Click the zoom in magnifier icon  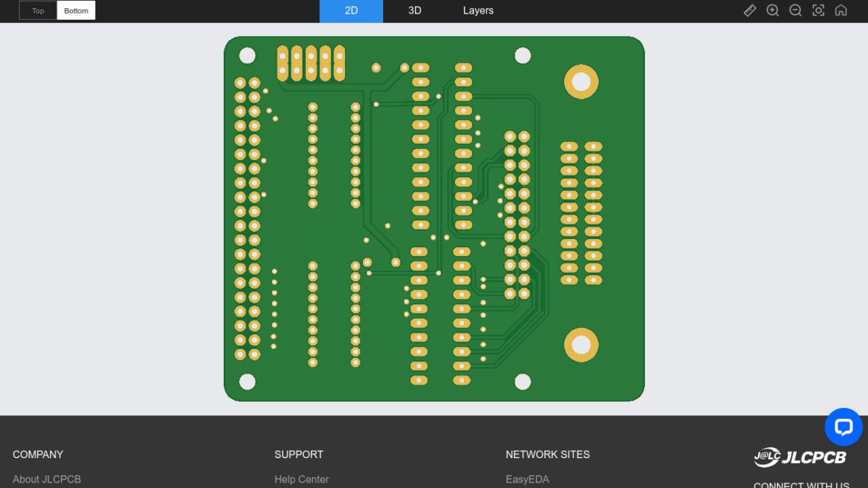(x=772, y=10)
